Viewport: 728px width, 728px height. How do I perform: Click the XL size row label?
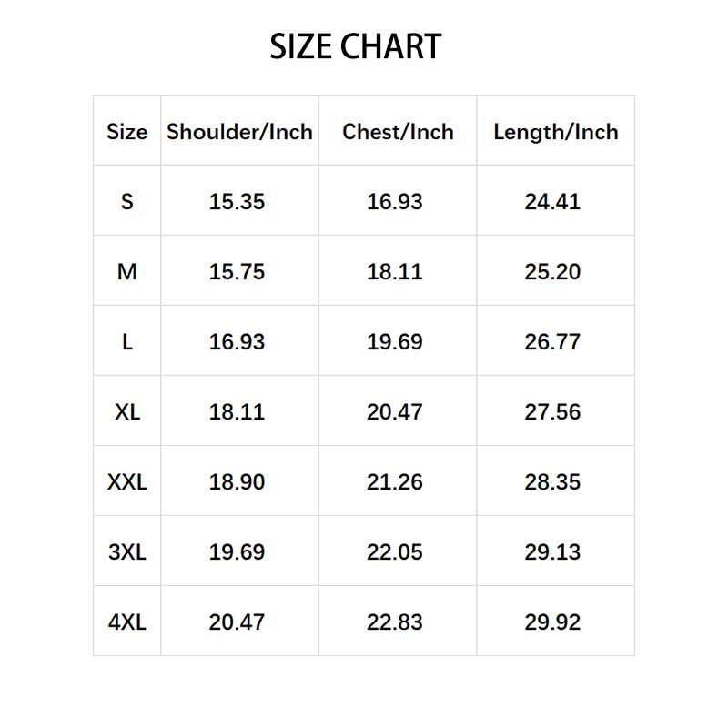127,412
